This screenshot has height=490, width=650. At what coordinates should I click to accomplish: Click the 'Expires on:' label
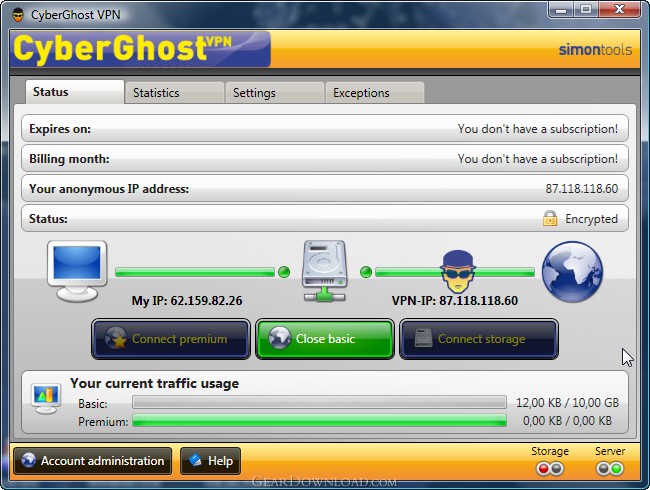(60, 129)
